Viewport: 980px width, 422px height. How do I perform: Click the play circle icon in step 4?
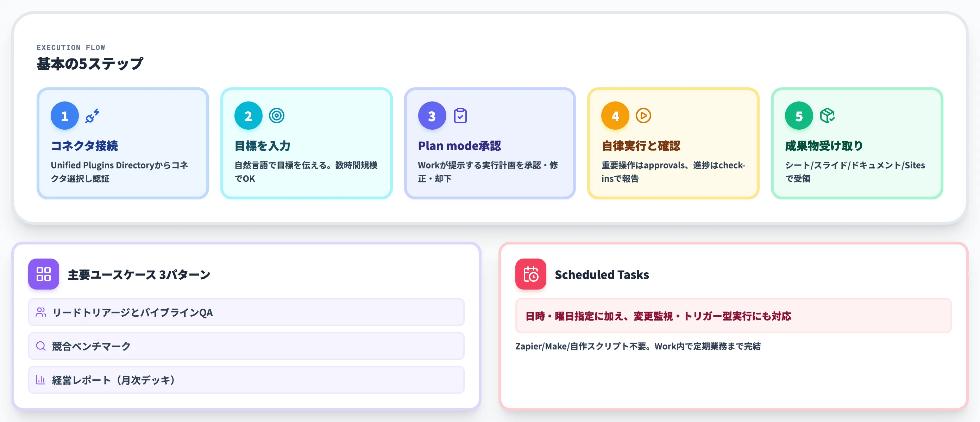[643, 116]
